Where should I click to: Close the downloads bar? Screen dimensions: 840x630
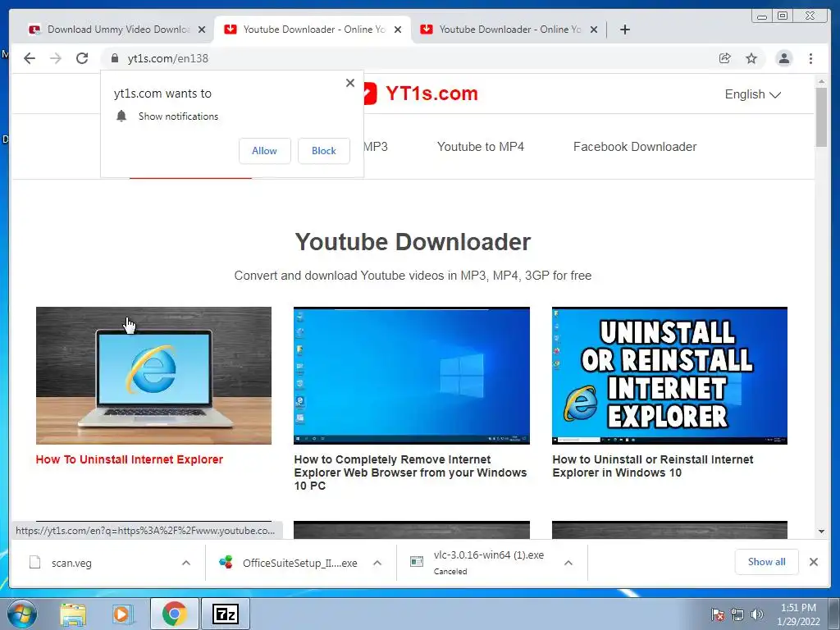(813, 562)
